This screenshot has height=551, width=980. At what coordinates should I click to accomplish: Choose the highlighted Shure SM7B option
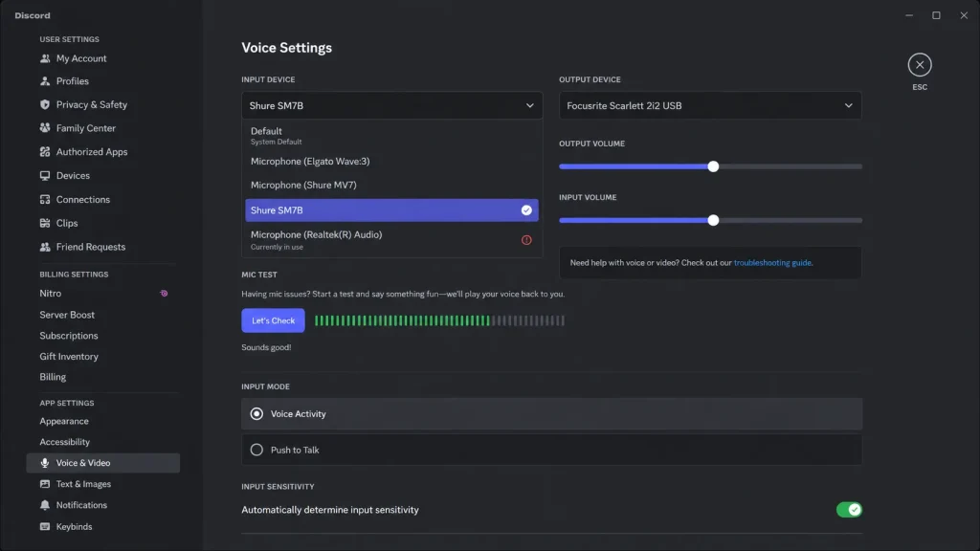click(391, 210)
